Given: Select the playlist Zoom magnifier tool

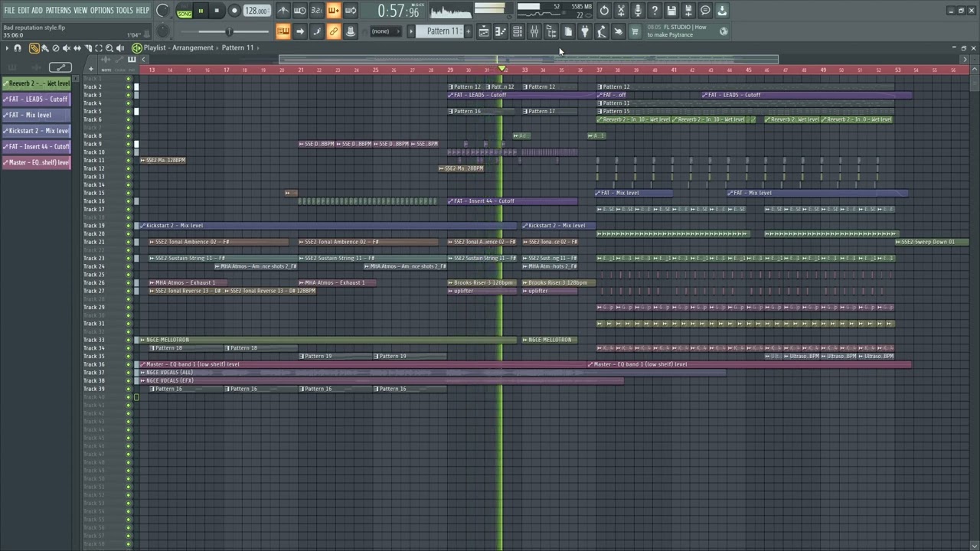Looking at the screenshot, I should 109,48.
